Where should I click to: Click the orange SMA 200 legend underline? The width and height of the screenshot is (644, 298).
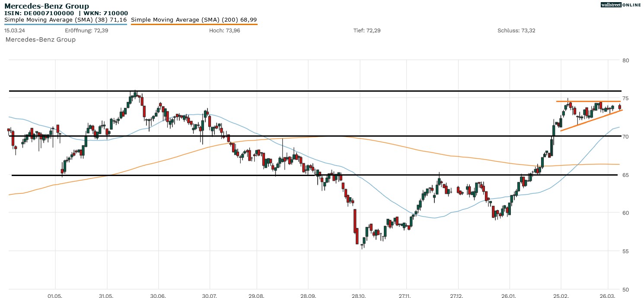pos(194,25)
